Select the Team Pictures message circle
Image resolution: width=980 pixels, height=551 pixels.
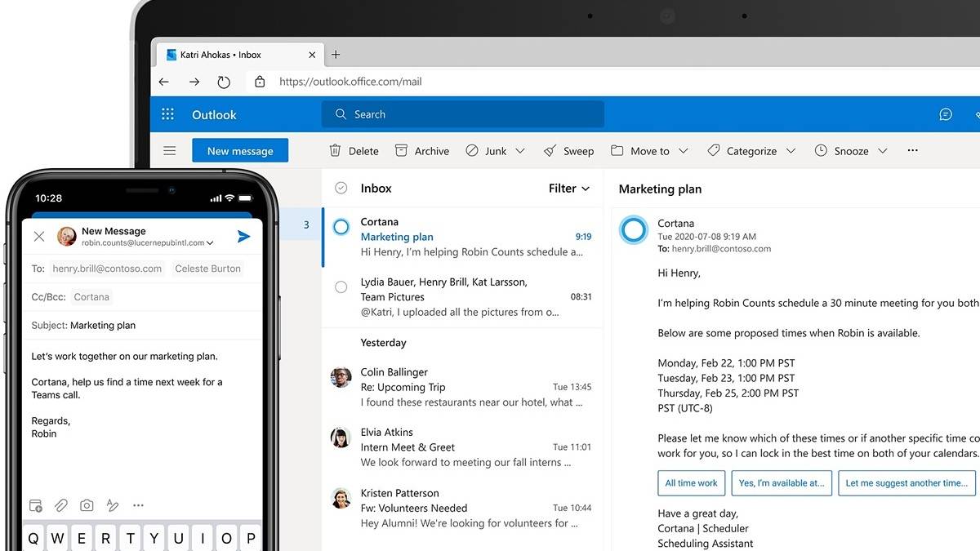pos(341,287)
